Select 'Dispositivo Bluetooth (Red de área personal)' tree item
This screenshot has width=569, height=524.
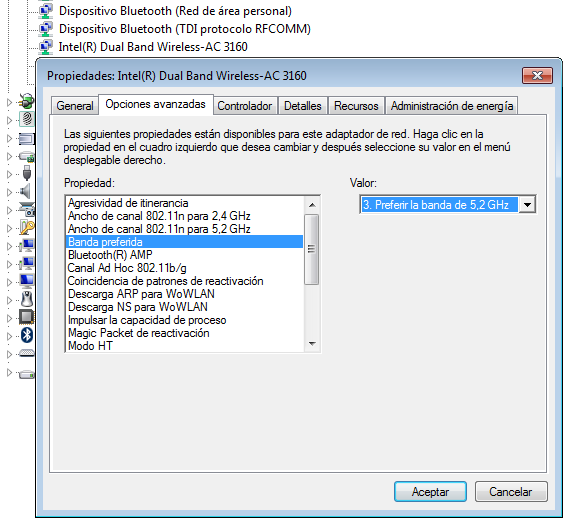pyautogui.click(x=175, y=11)
